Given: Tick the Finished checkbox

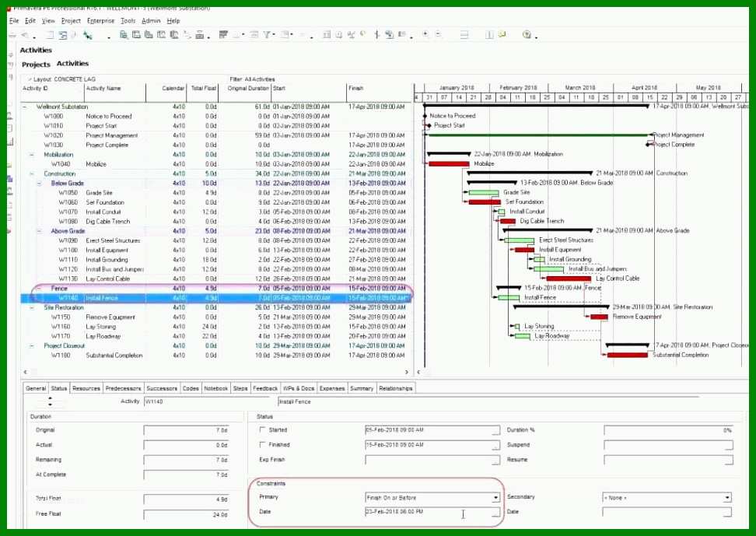Looking at the screenshot, I should click(262, 444).
